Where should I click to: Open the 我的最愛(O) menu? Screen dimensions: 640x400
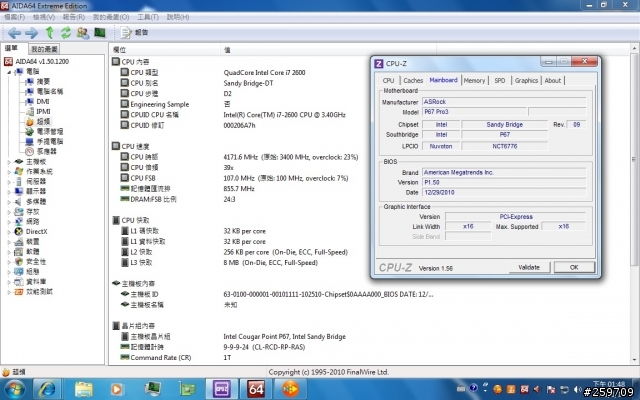tap(111, 17)
